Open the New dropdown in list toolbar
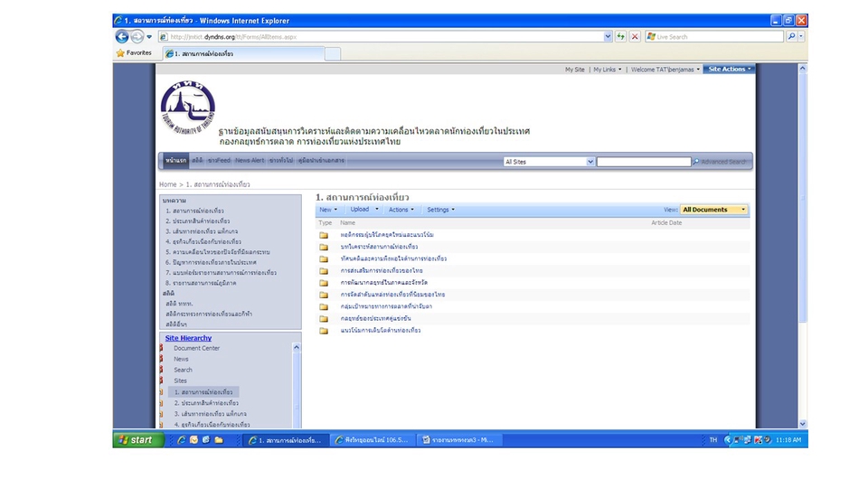The image size is (868, 488). point(328,210)
